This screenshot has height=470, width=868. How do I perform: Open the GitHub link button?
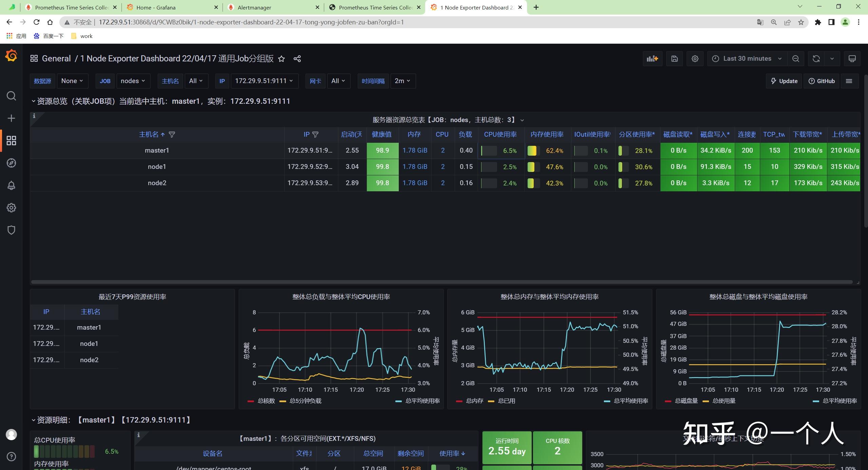click(x=822, y=81)
